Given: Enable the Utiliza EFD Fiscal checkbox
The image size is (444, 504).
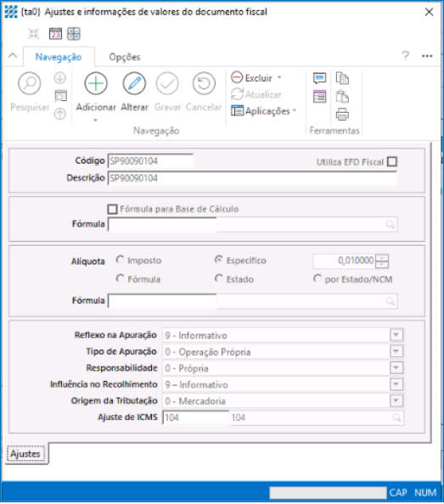Looking at the screenshot, I should pos(392,161).
